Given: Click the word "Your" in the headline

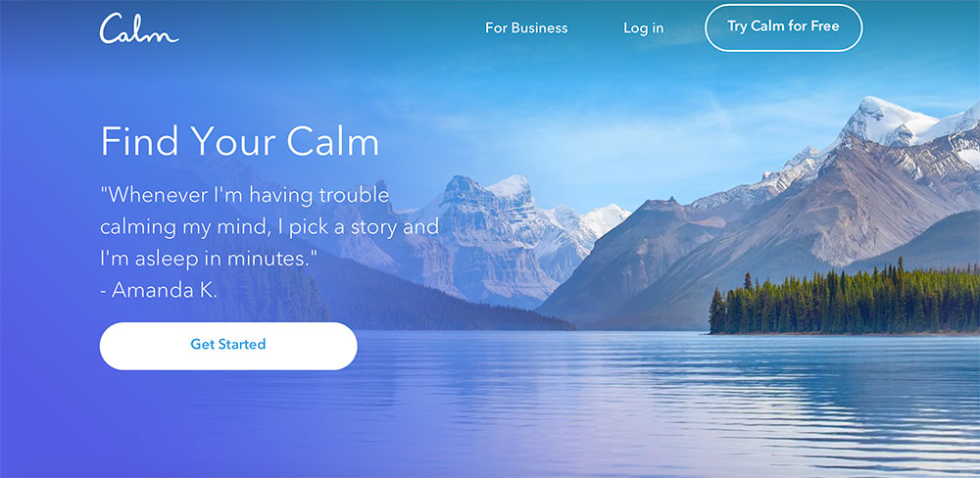Looking at the screenshot, I should tap(234, 142).
